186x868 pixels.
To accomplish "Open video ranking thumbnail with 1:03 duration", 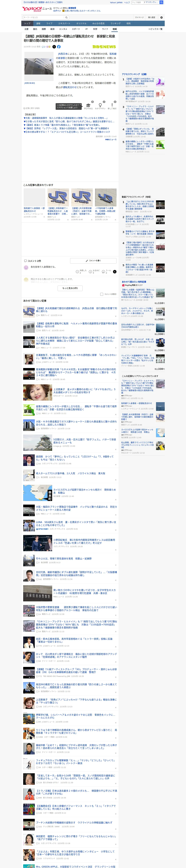I will [160, 205].
